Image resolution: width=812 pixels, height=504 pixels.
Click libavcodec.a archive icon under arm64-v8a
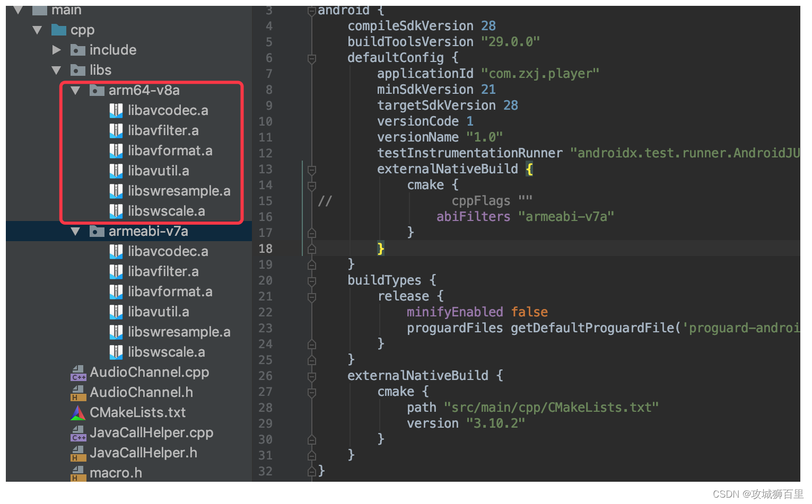[x=116, y=110]
